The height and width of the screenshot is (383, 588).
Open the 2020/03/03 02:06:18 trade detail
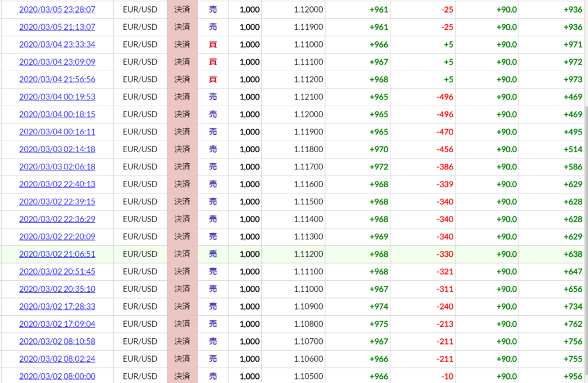(x=57, y=167)
